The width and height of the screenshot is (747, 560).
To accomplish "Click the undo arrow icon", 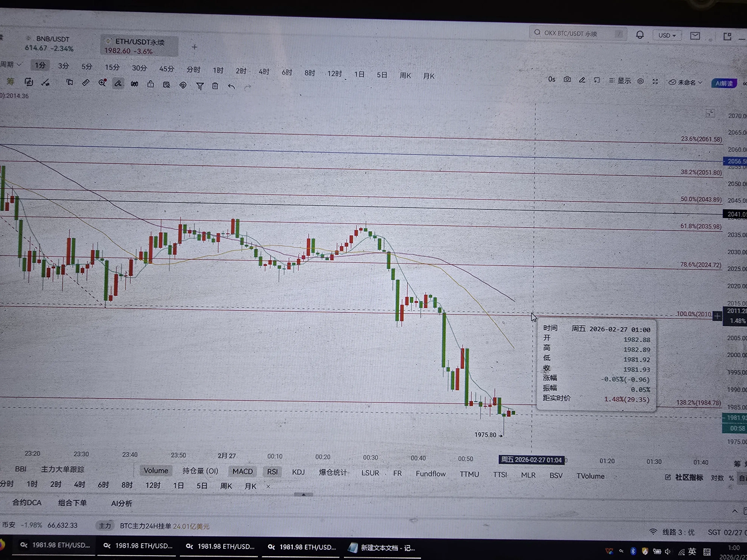I will (x=231, y=86).
